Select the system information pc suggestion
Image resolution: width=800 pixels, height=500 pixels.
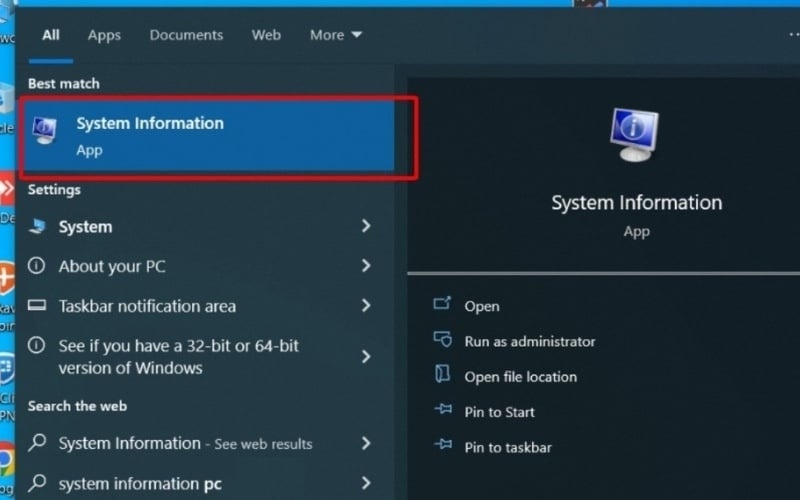pos(204,483)
